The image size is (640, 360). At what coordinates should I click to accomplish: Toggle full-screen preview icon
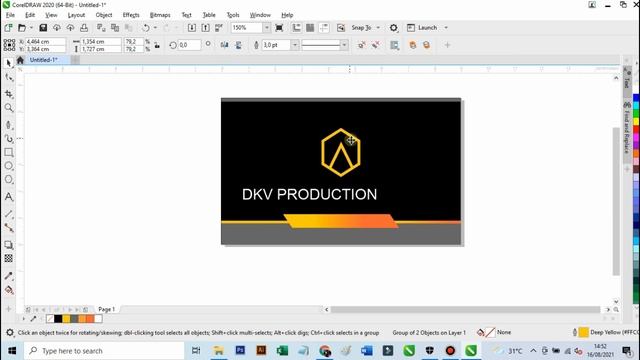pos(279,28)
